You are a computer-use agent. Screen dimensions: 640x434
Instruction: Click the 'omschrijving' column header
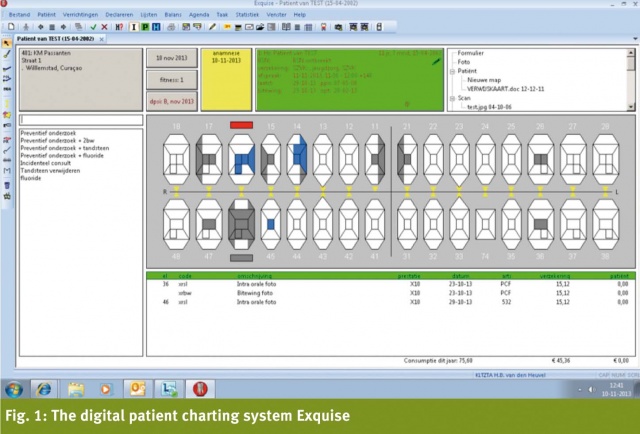coord(254,276)
